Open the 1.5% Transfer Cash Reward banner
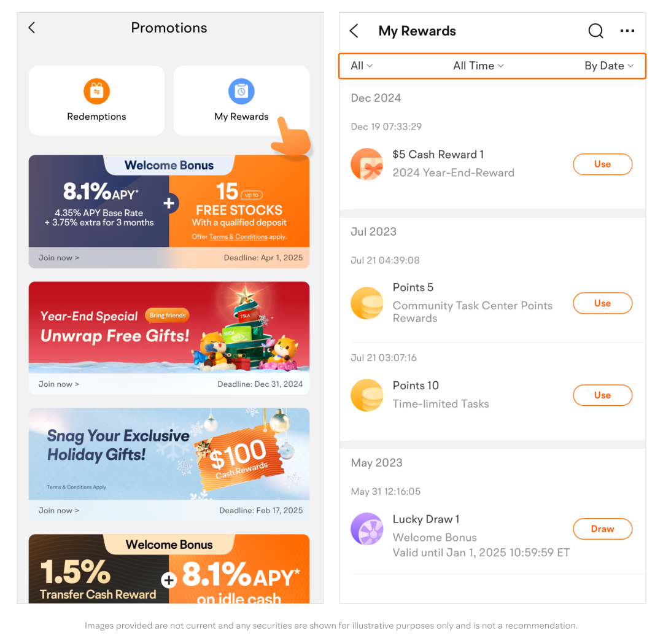 tap(169, 568)
